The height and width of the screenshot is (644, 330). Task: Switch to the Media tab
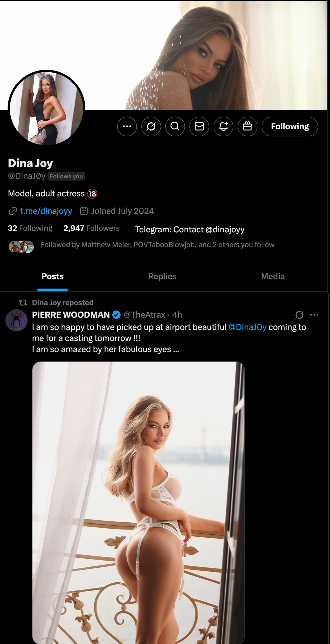[273, 276]
